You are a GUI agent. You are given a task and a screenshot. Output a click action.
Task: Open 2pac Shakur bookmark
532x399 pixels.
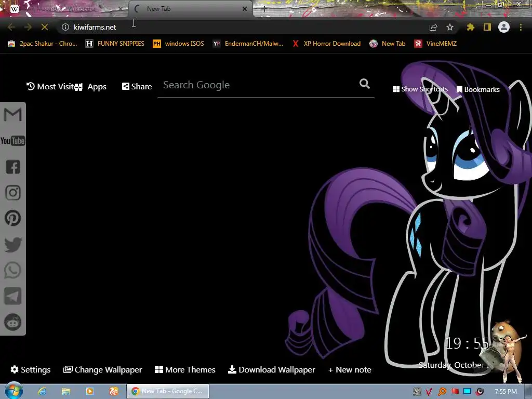(x=43, y=44)
